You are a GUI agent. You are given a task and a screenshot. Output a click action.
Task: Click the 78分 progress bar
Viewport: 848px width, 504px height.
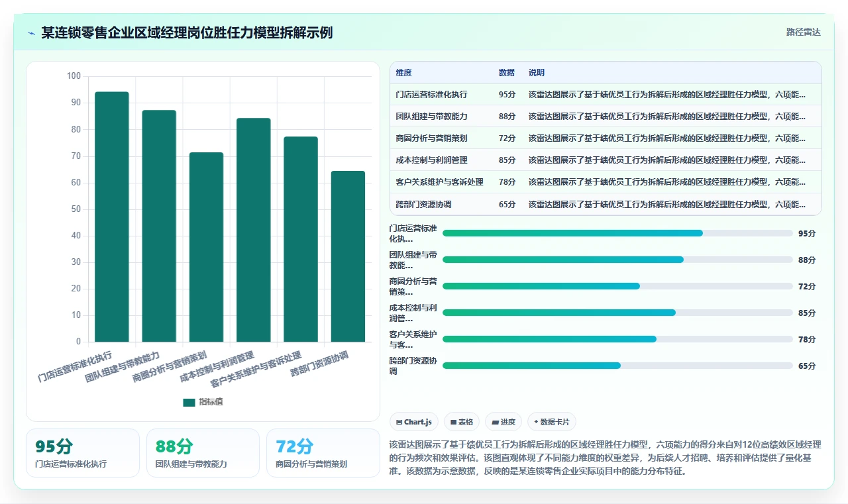tap(617, 339)
